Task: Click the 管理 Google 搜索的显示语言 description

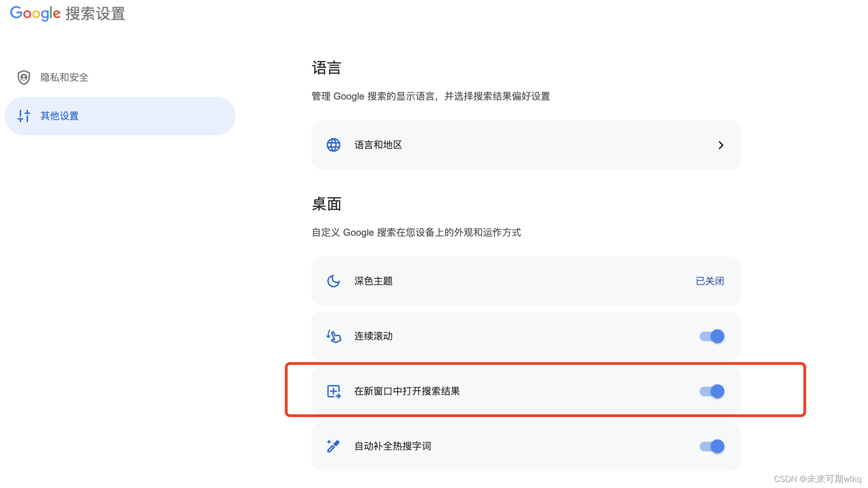Action: [x=431, y=96]
